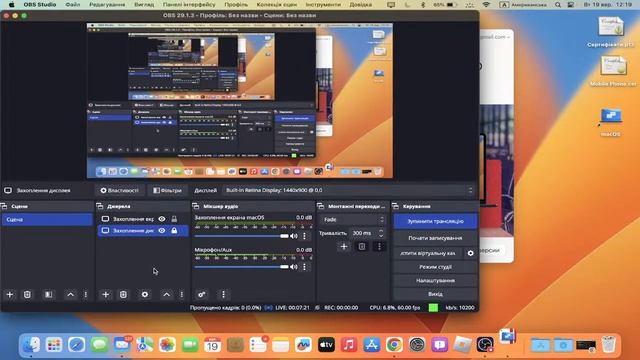Add a new scene with the plus icon
Viewport: 640px width, 360px height.
click(10, 294)
